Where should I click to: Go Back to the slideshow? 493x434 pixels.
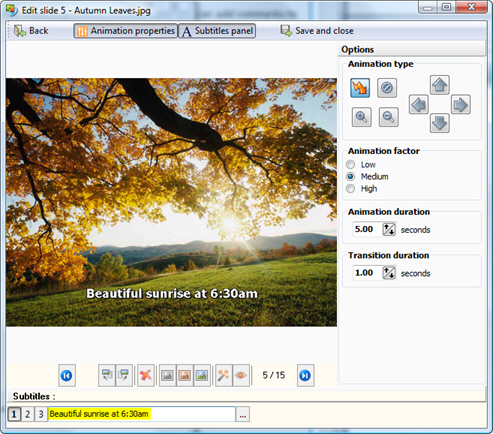click(x=31, y=31)
